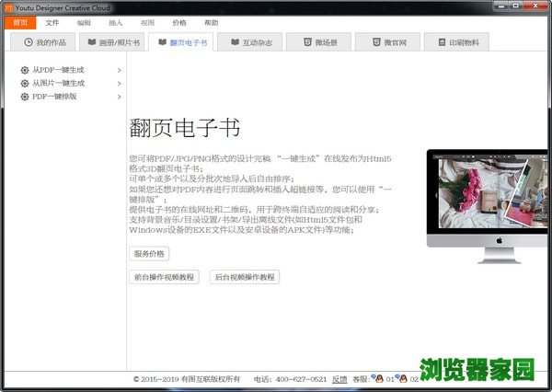Image resolution: width=552 pixels, height=392 pixels.
Task: Open the 我的作品 tab
Action: tap(44, 42)
